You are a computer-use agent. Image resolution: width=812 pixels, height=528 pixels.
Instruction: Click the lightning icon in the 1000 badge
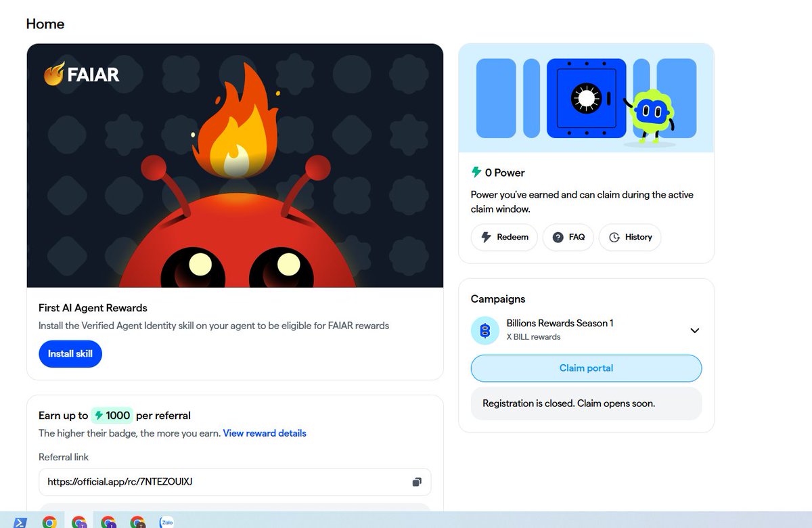[x=99, y=416]
